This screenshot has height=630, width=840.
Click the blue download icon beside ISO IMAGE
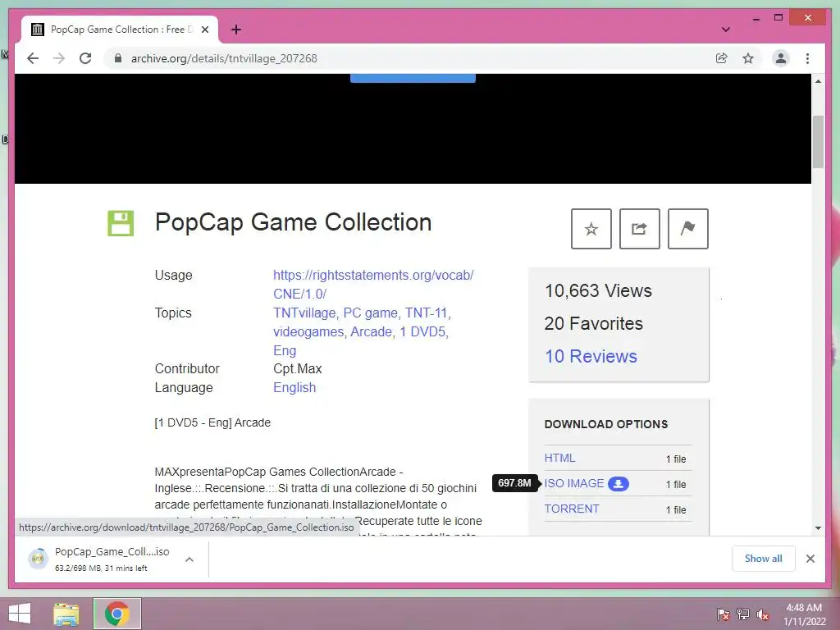619,484
